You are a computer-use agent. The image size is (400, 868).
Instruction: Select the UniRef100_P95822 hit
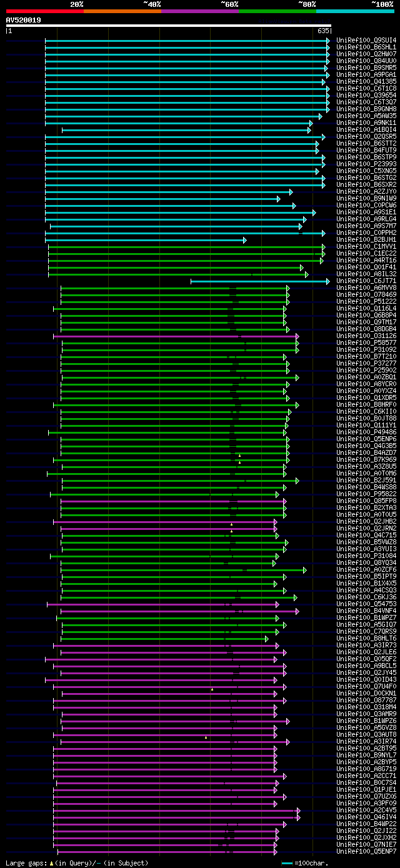click(x=366, y=494)
